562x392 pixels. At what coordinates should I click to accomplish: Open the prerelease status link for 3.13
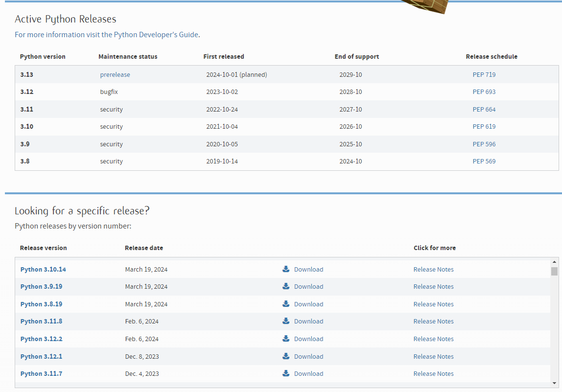[115, 75]
